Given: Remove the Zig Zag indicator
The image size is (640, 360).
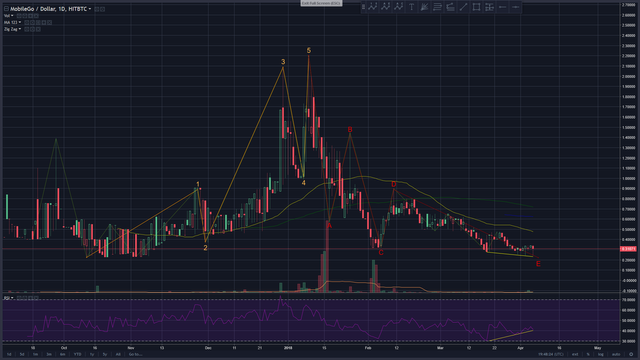Looking at the screenshot, I should (38, 29).
